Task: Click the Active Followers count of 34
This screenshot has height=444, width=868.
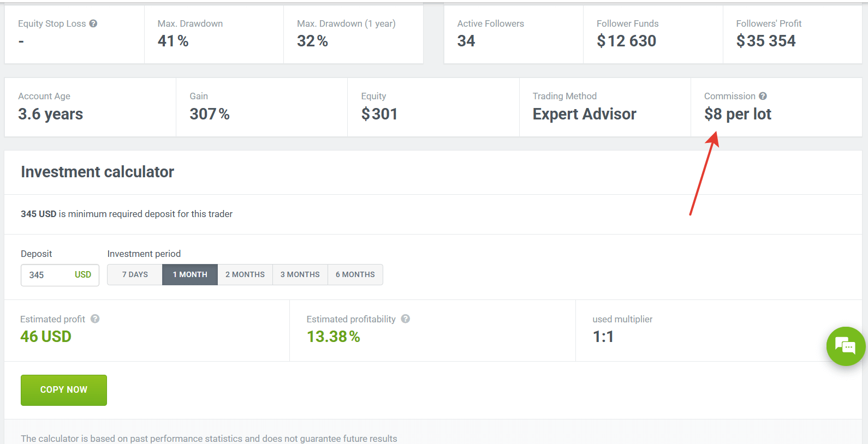Action: pos(466,41)
